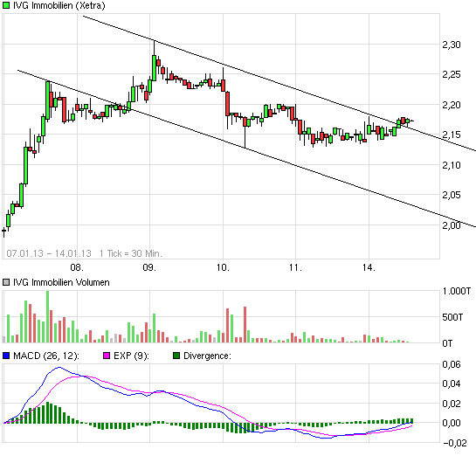This screenshot has width=476, height=463.
Task: Click the magenta EXP (9) legend swatch
Action: click(107, 356)
